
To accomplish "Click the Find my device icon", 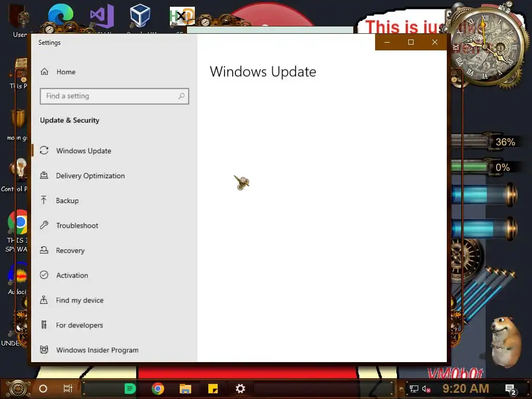I will click(x=44, y=300).
